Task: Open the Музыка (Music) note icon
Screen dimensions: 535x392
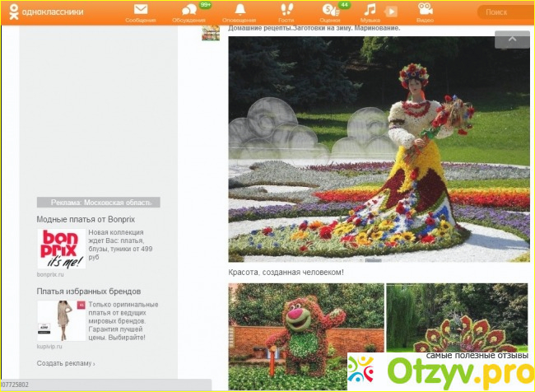Action: tap(371, 11)
